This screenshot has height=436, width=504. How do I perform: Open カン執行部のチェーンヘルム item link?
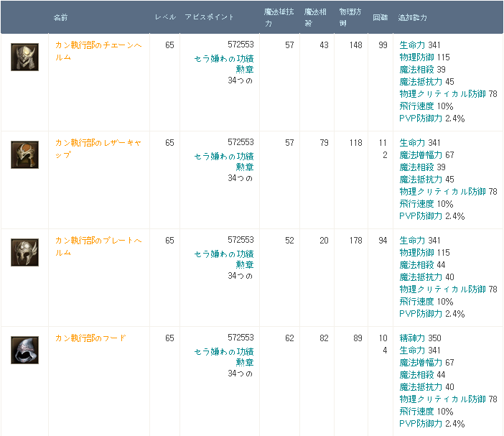coord(98,51)
